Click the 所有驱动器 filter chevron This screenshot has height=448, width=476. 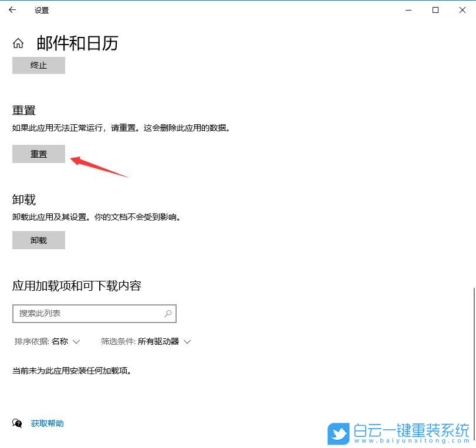click(x=187, y=341)
